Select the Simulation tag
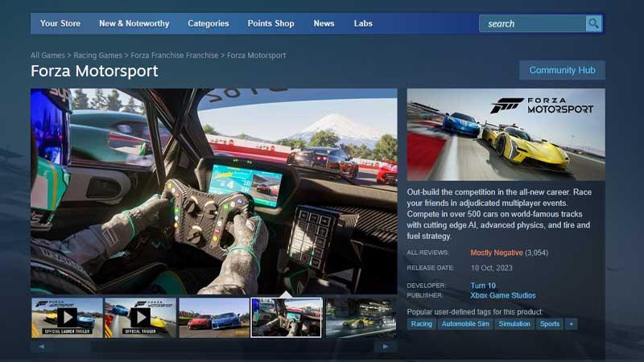Screen dimensions: 644x362 pyautogui.click(x=514, y=324)
